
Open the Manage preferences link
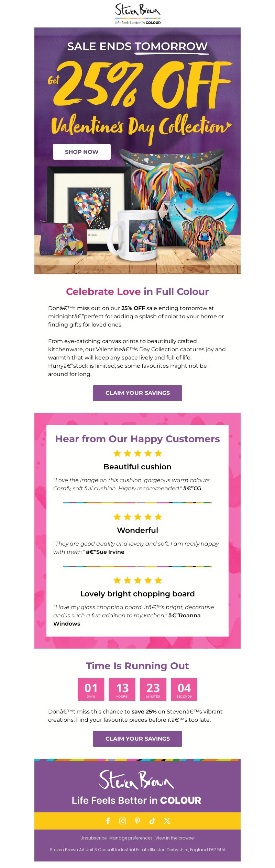[131, 838]
